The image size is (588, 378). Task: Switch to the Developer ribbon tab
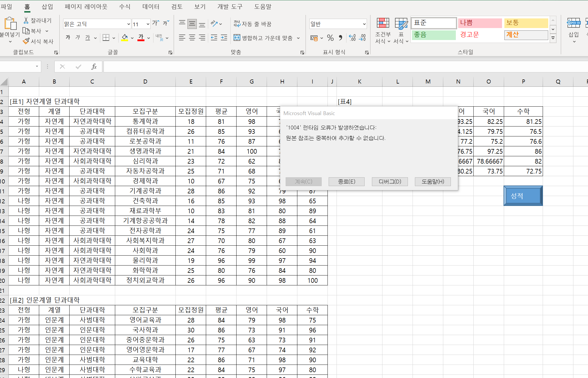tap(230, 6)
